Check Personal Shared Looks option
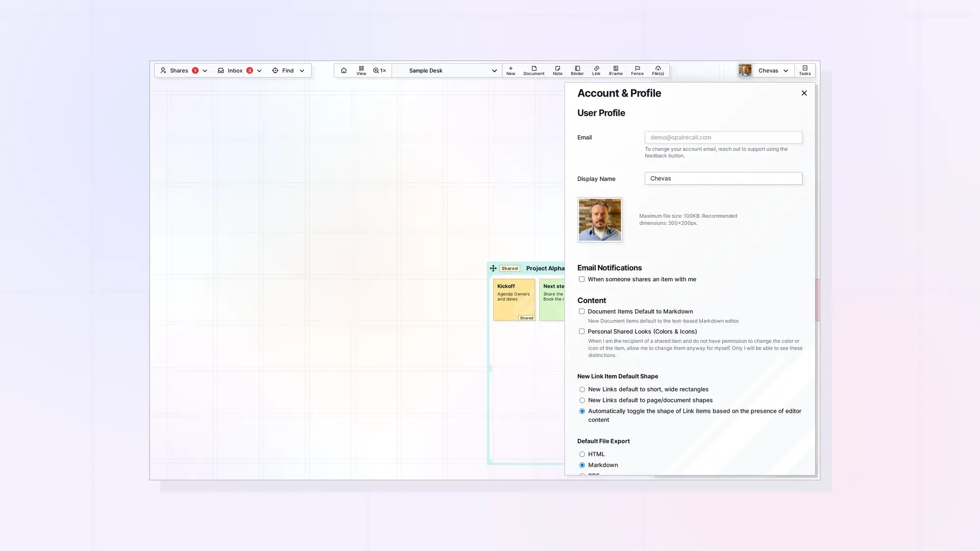The width and height of the screenshot is (980, 551). [581, 332]
